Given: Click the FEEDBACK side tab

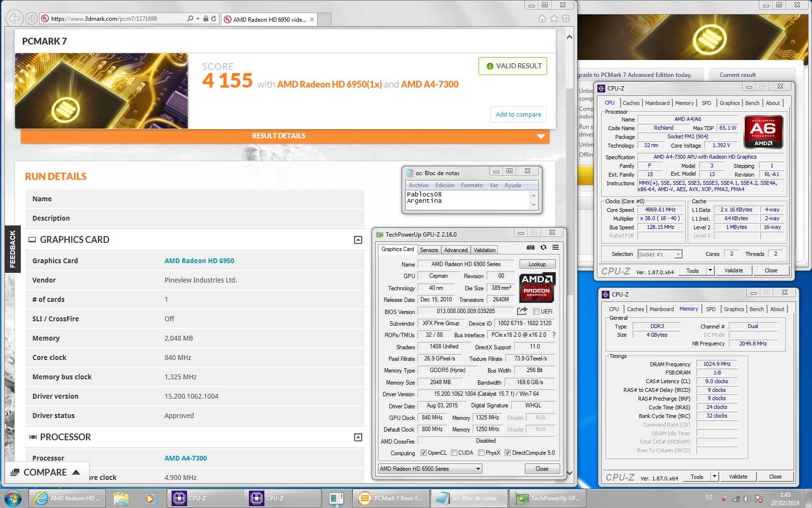Looking at the screenshot, I should (x=13, y=249).
